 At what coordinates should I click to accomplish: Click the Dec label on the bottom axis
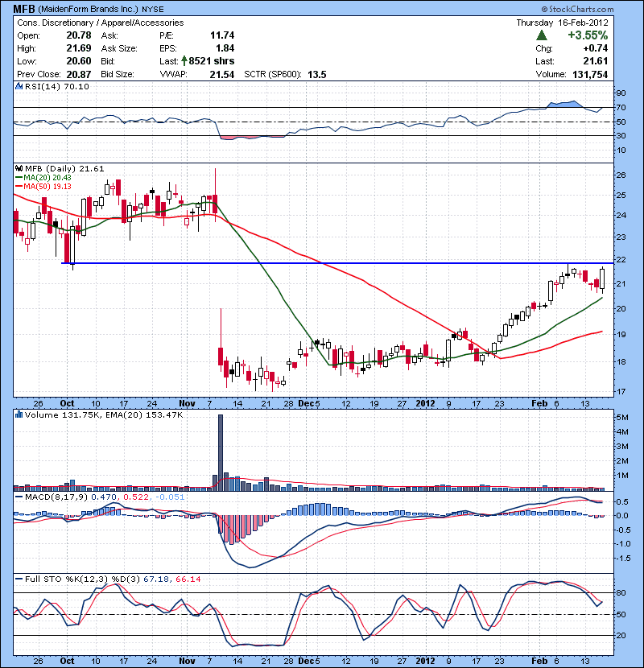[x=307, y=661]
